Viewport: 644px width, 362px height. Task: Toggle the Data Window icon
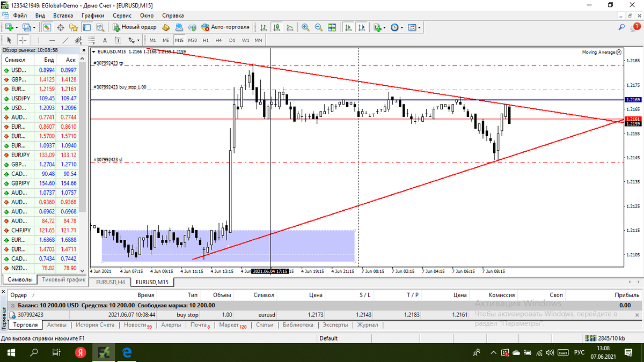tap(61, 27)
